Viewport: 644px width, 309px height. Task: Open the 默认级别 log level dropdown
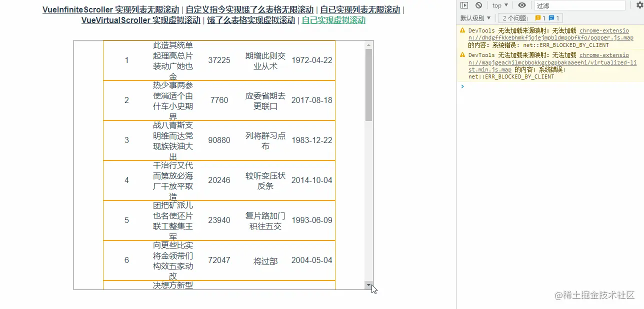click(475, 17)
